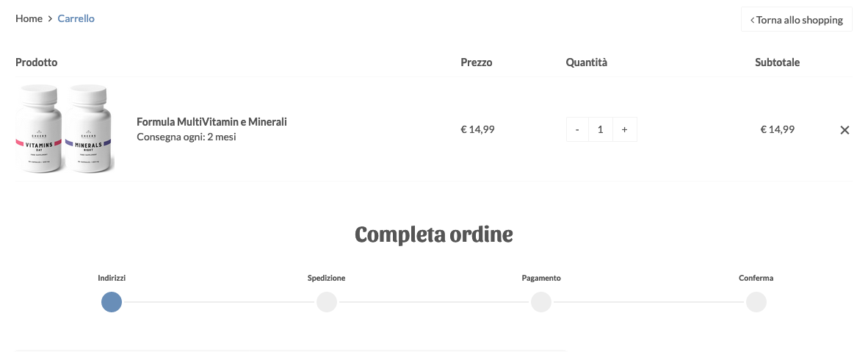868x352 pixels.
Task: Open the Minerals Night bottle image
Action: pos(89,129)
